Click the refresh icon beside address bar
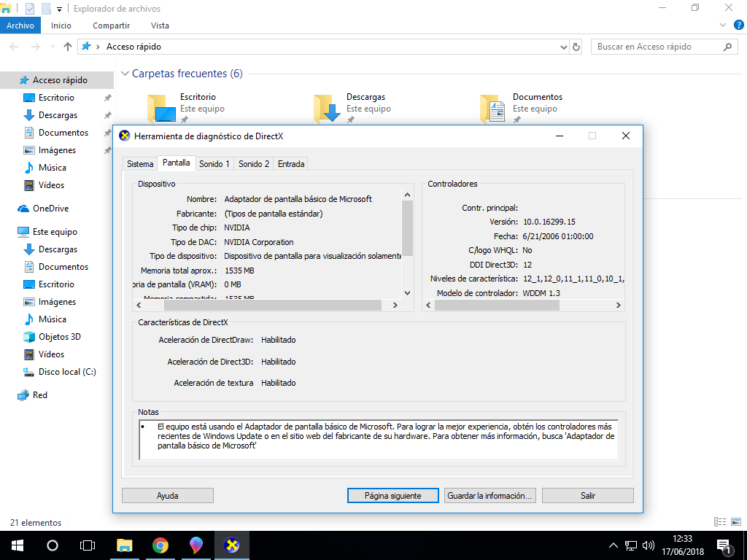 [576, 47]
